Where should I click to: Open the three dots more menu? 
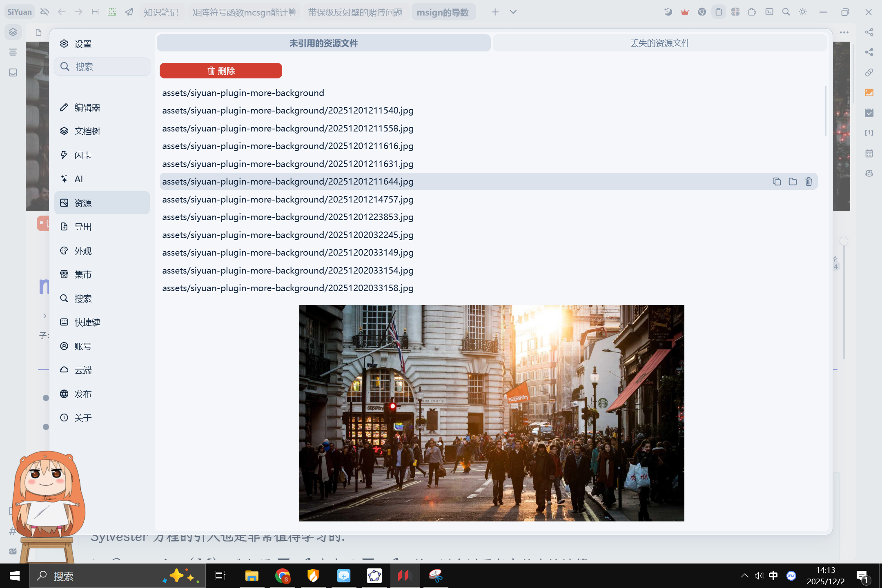[x=844, y=32]
